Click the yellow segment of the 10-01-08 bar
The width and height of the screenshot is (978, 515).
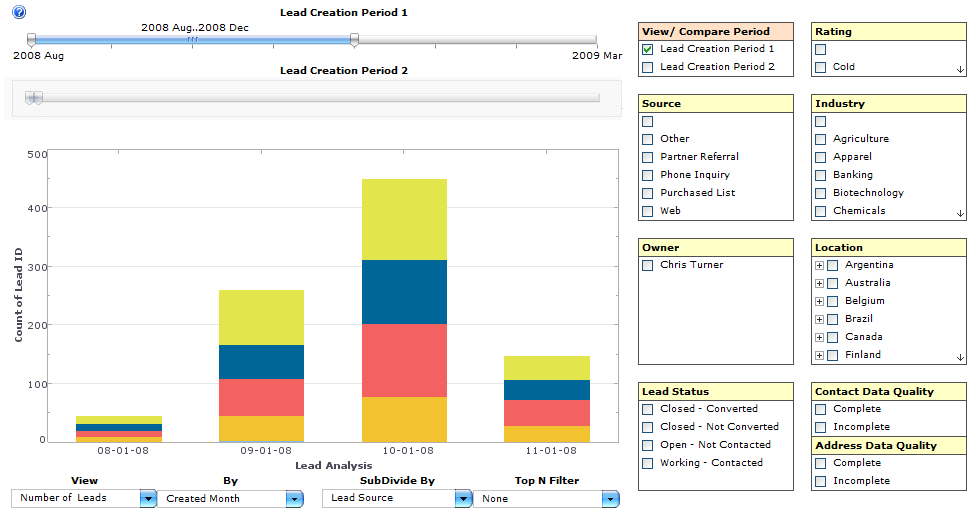click(x=404, y=219)
